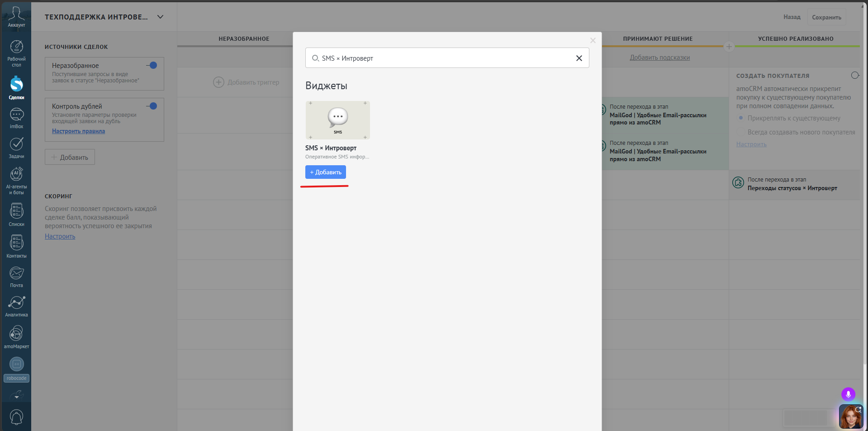The height and width of the screenshot is (431, 868).
Task: Click Добавить триггер in Неразобранное
Action: tap(247, 82)
